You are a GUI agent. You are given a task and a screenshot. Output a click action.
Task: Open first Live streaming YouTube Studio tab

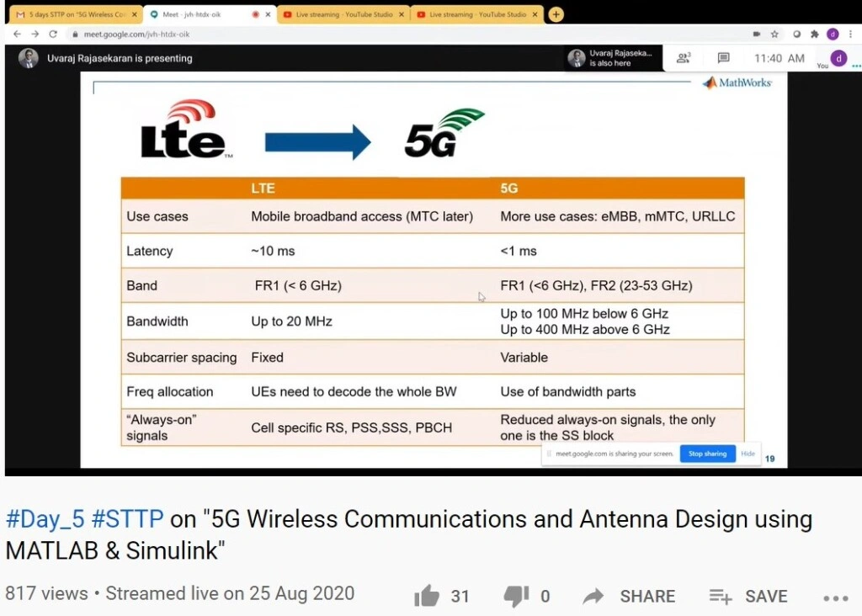point(343,14)
